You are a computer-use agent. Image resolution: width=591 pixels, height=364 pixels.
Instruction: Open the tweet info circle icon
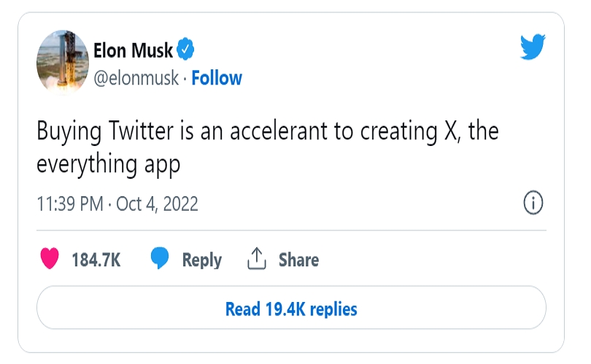point(534,204)
